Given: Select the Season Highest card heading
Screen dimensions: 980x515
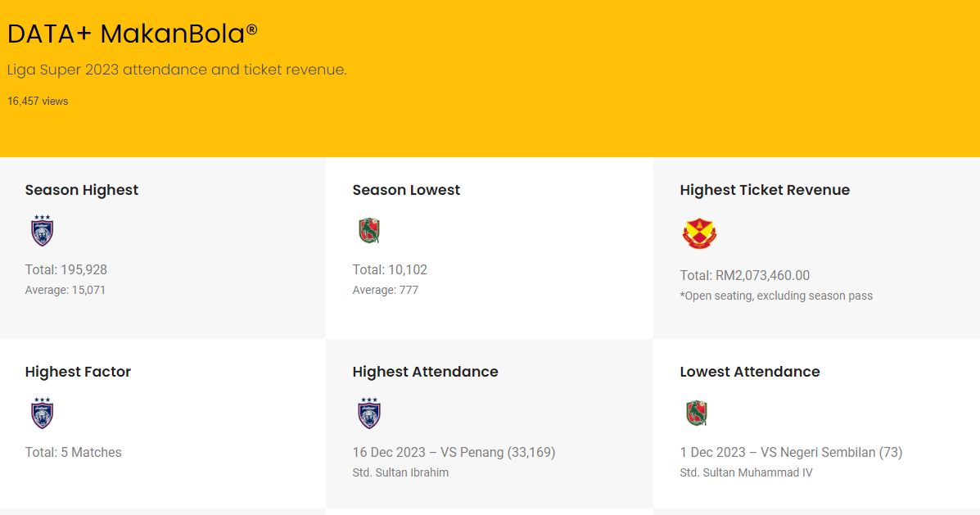Looking at the screenshot, I should click(82, 190).
